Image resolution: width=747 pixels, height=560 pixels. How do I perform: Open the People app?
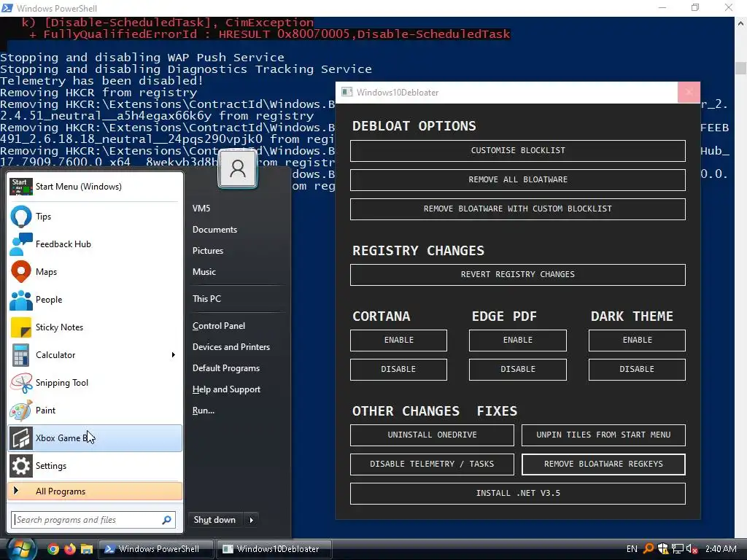[x=95, y=300]
